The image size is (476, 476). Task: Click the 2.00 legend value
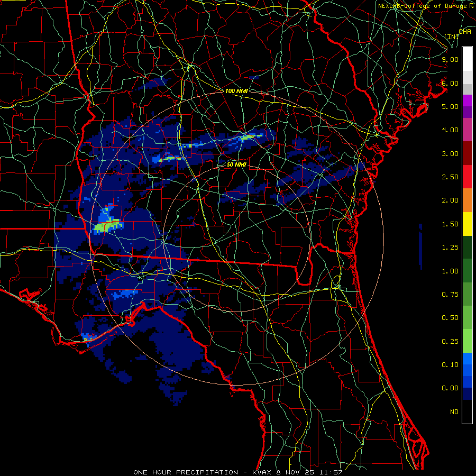point(450,200)
